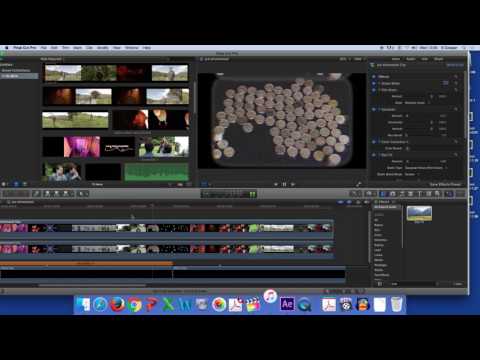Click Save Effects Preset button

pyautogui.click(x=445, y=184)
